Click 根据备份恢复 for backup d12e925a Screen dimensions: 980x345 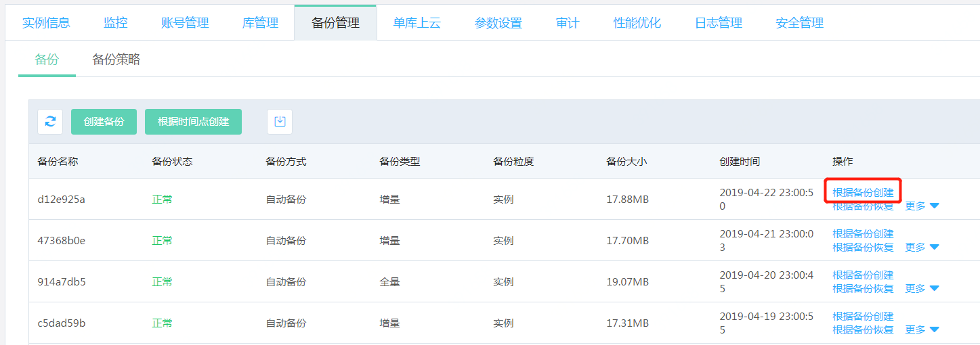coord(863,206)
